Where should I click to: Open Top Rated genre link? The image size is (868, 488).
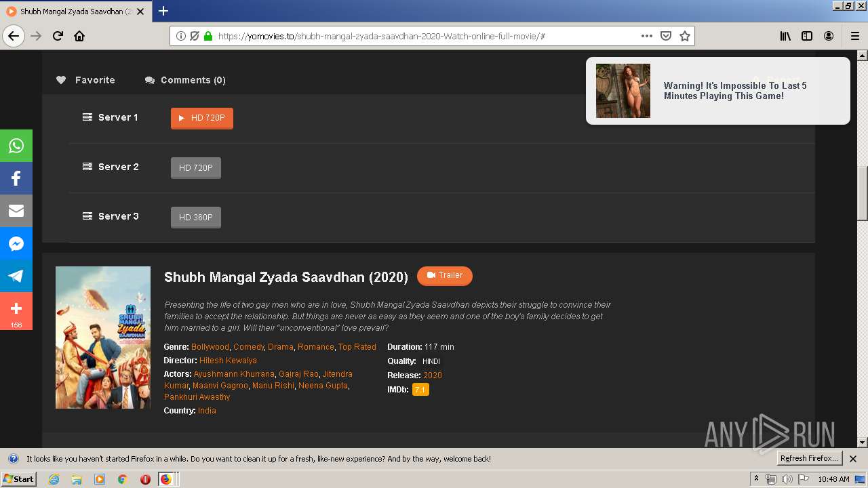pyautogui.click(x=357, y=347)
